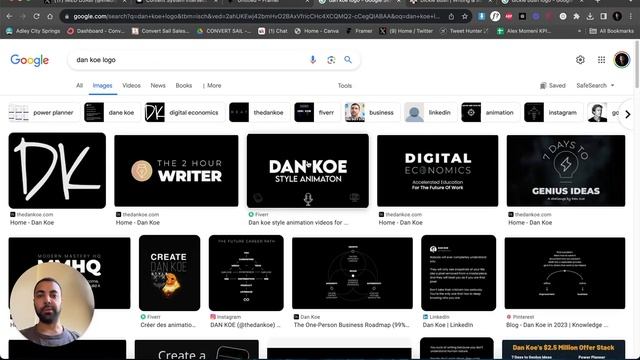Open Dan koe style animation videos link
The image size is (640, 360).
click(x=298, y=222)
